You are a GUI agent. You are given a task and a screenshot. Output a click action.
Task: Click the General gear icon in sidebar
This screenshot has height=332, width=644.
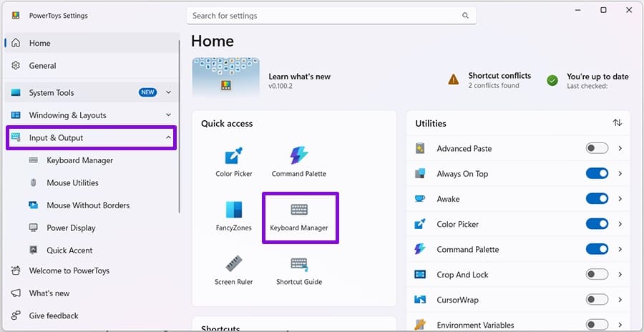(x=16, y=65)
